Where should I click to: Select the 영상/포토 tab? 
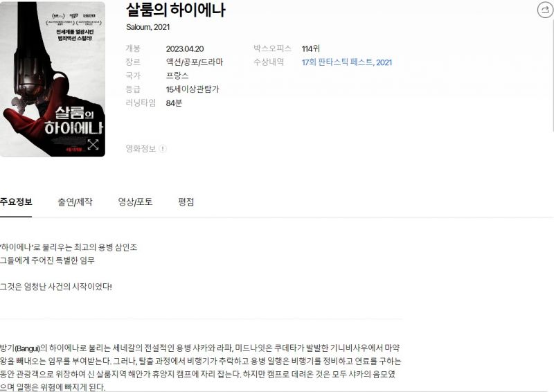(135, 202)
